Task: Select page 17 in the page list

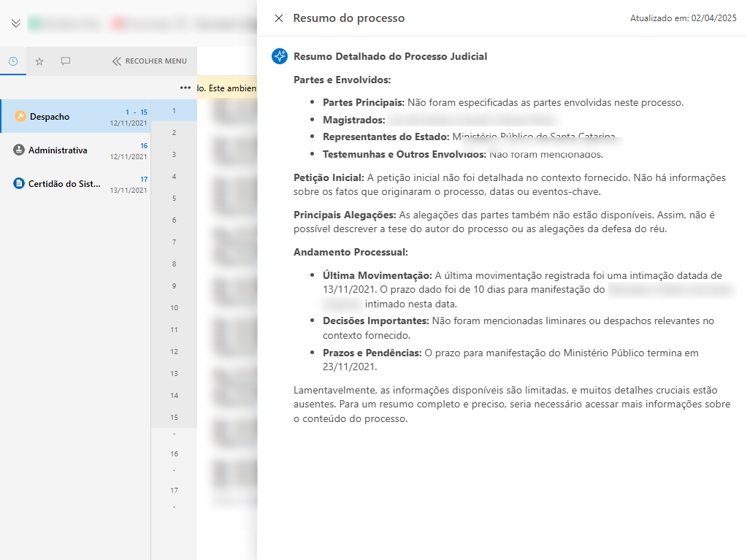Action: [x=174, y=491]
